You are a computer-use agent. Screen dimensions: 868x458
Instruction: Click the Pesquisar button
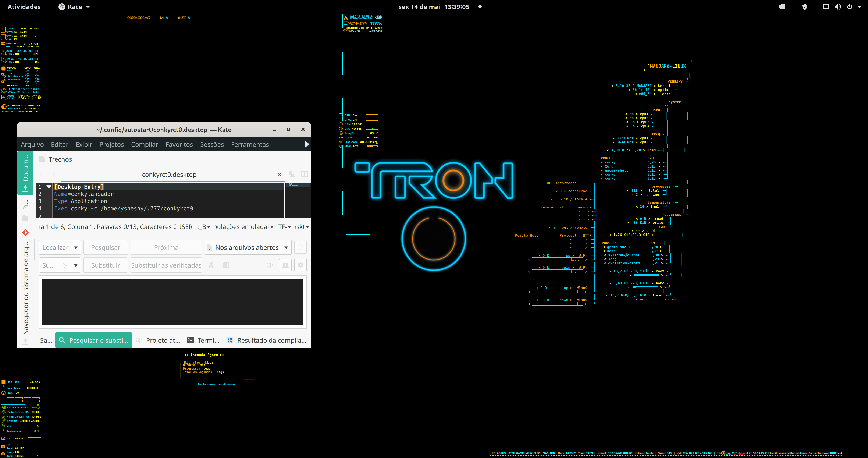point(106,247)
